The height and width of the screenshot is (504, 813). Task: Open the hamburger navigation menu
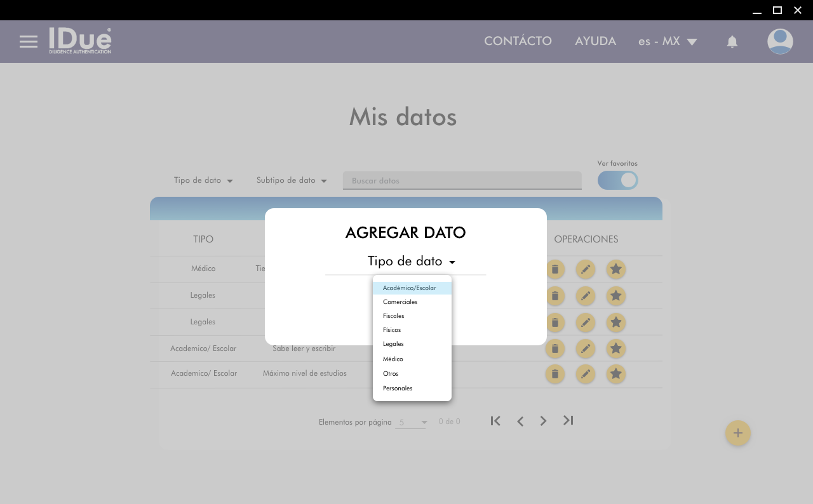click(29, 42)
